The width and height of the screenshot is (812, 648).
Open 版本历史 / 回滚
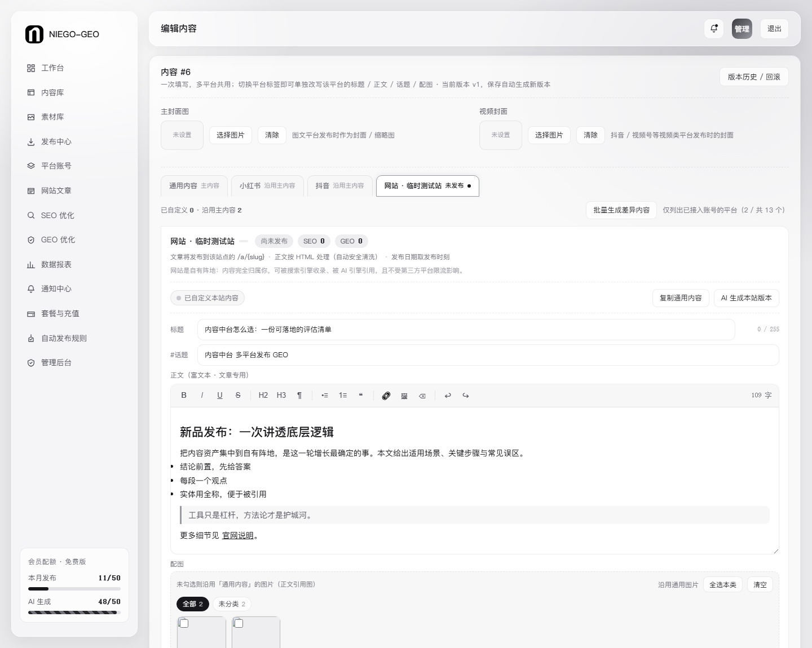754,77
